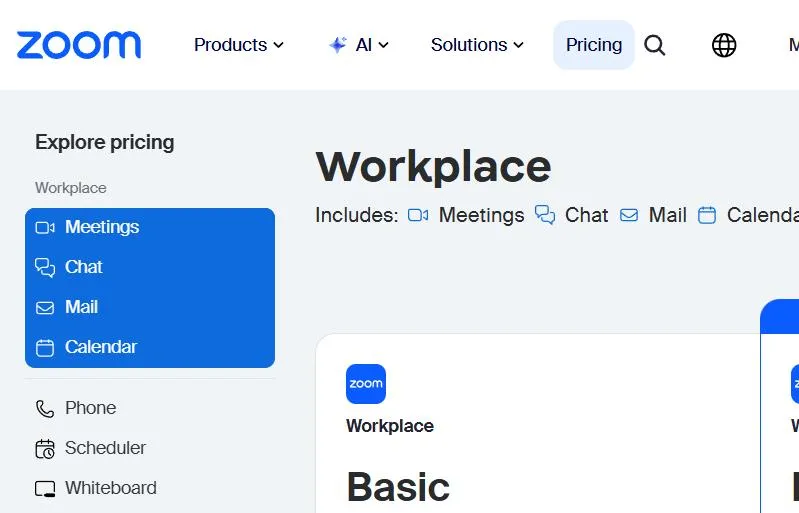Click Workplace label on Basic card
The width and height of the screenshot is (799, 513).
pyautogui.click(x=390, y=426)
